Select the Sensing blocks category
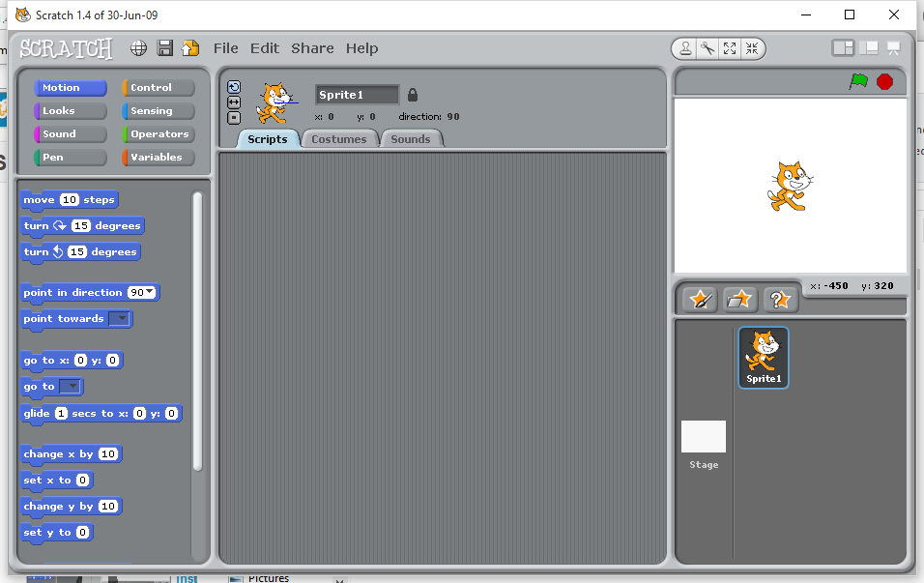Viewport: 924px width, 583px height. click(158, 111)
